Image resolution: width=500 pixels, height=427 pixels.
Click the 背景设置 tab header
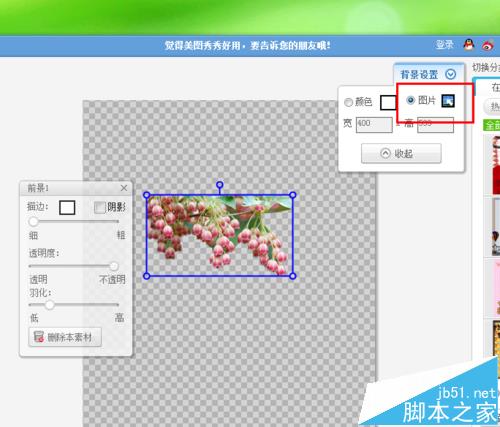tap(428, 74)
